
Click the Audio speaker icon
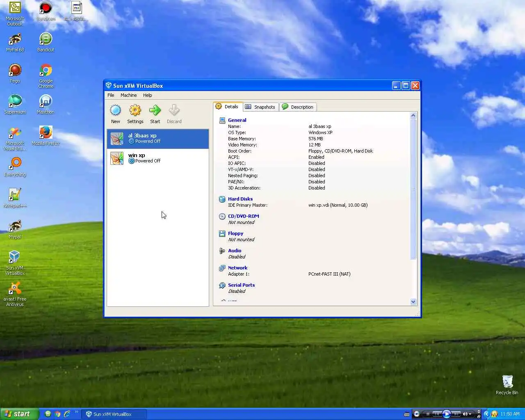pyautogui.click(x=222, y=251)
